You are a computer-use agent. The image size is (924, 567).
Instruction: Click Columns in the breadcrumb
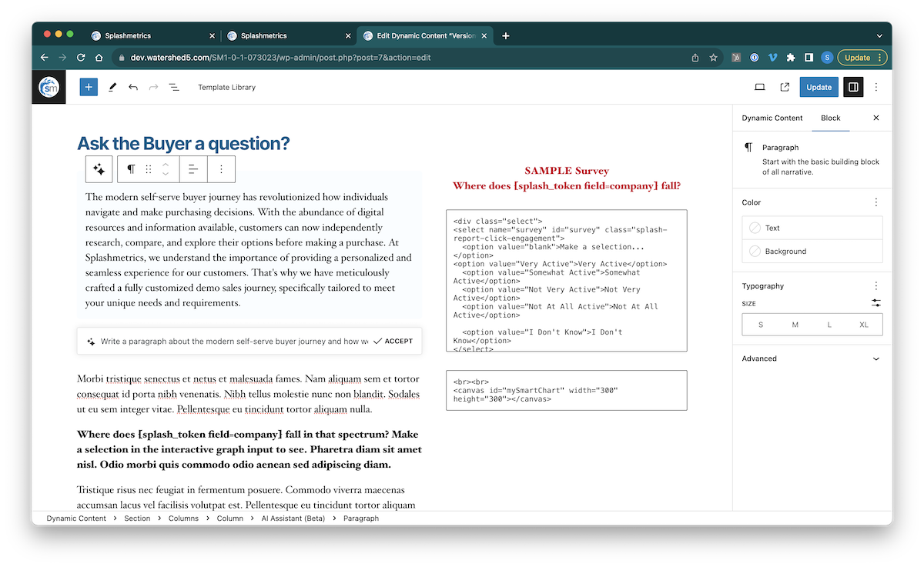183,519
